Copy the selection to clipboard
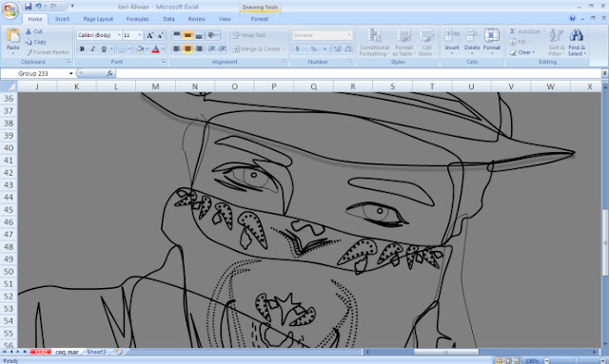 click(x=36, y=42)
